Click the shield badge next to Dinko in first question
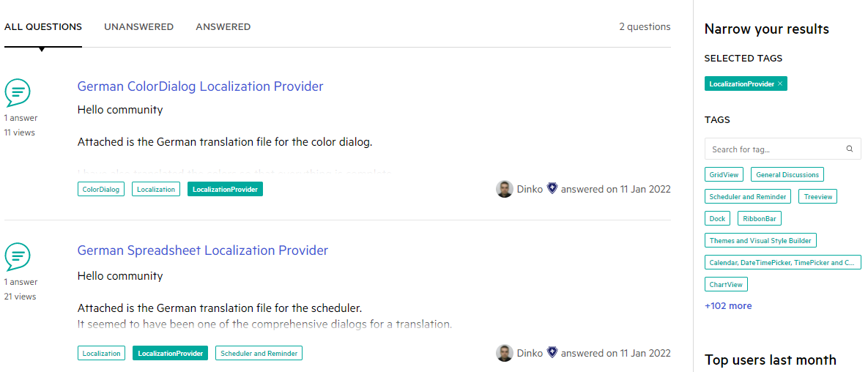Screen dimensions: 868x372 click(x=552, y=189)
